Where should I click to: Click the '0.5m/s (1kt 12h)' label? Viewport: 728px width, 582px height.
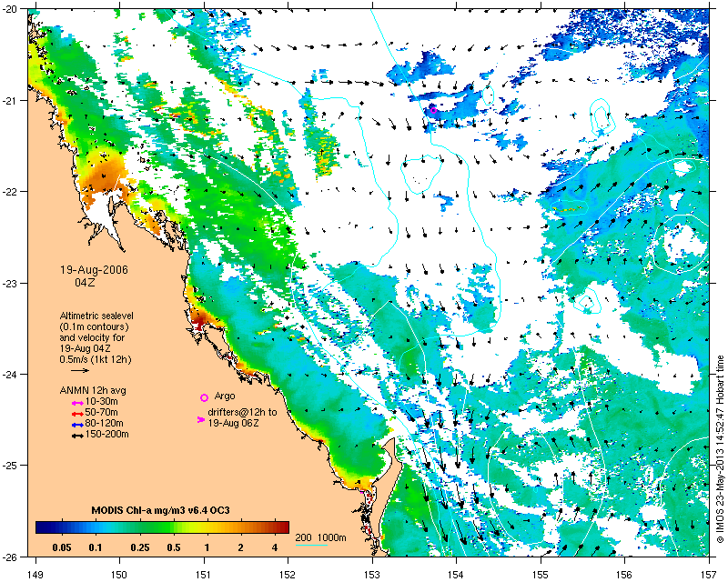[96, 360]
